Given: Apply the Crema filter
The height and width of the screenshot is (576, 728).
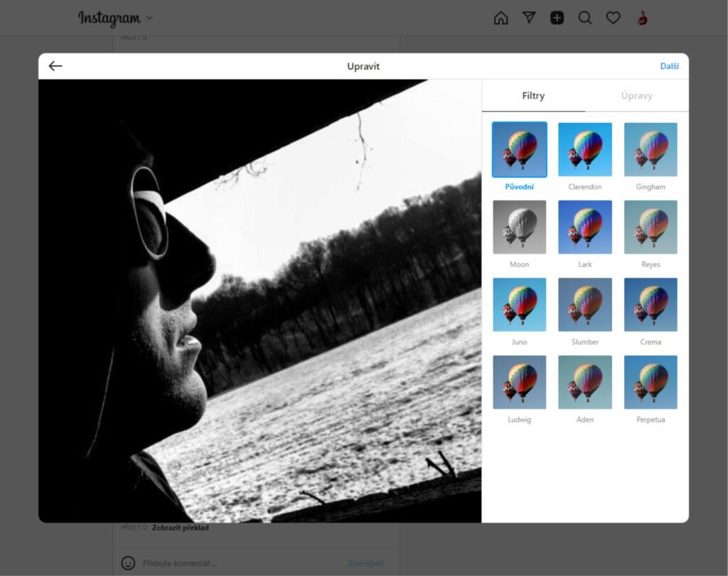Looking at the screenshot, I should pyautogui.click(x=651, y=305).
